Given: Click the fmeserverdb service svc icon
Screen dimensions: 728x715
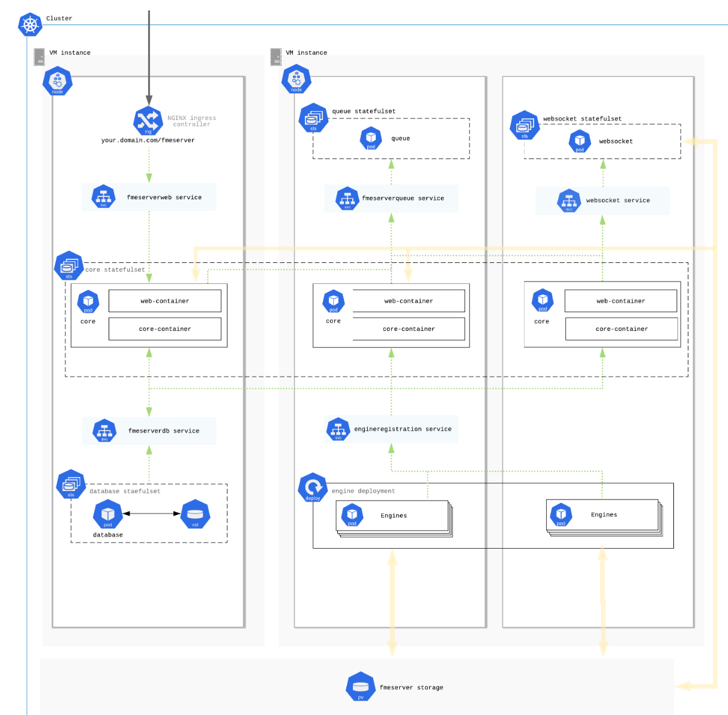Looking at the screenshot, I should (x=104, y=430).
